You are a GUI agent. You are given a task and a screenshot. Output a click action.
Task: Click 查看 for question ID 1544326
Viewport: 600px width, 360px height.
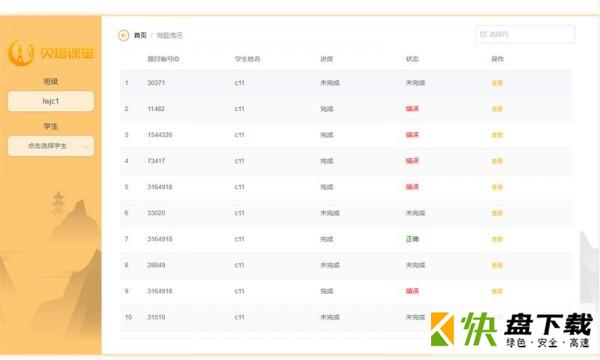tap(497, 135)
